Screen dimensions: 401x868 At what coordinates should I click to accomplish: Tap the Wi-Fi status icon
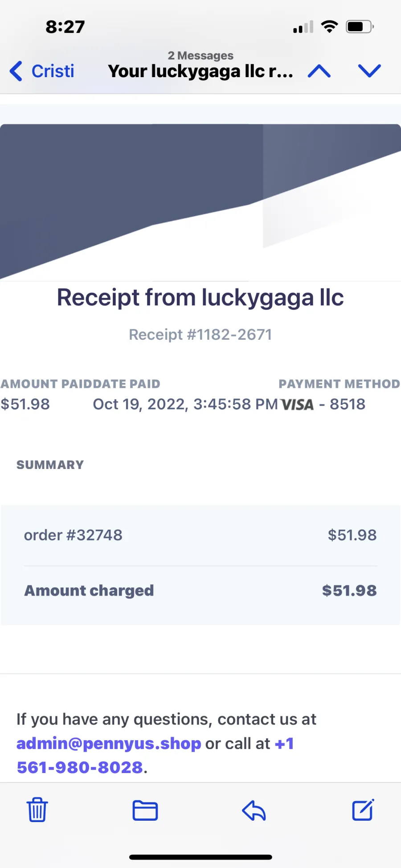tap(329, 27)
